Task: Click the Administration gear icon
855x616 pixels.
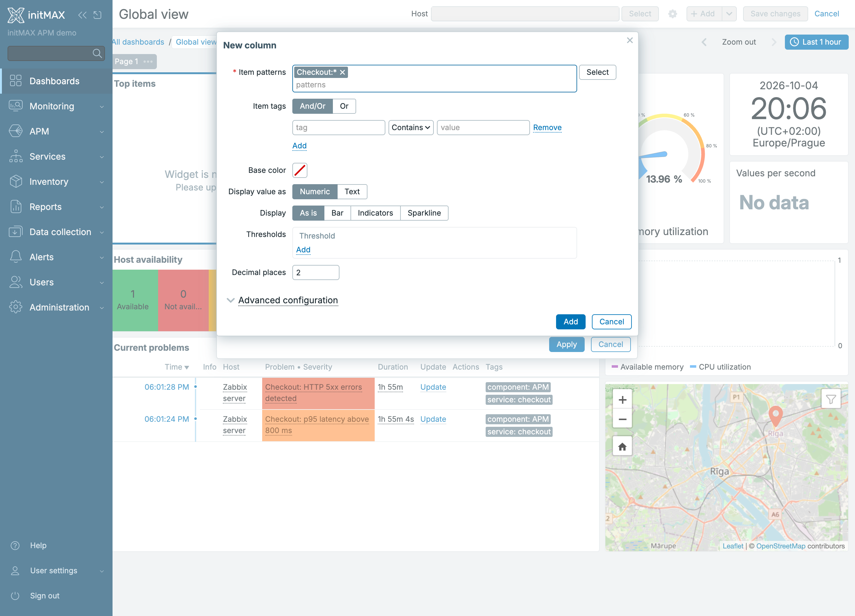Action: pyautogui.click(x=15, y=307)
